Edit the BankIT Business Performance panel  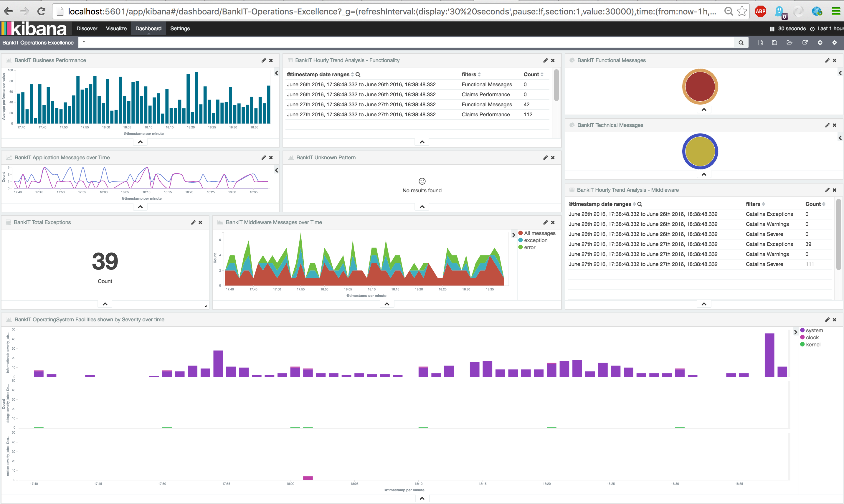264,60
